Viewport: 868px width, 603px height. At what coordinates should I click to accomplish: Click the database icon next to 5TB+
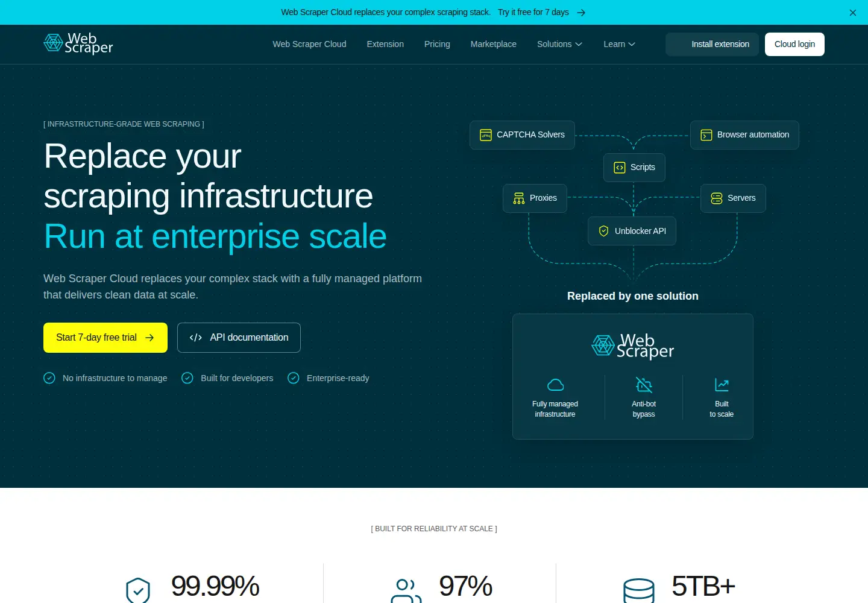click(x=639, y=591)
